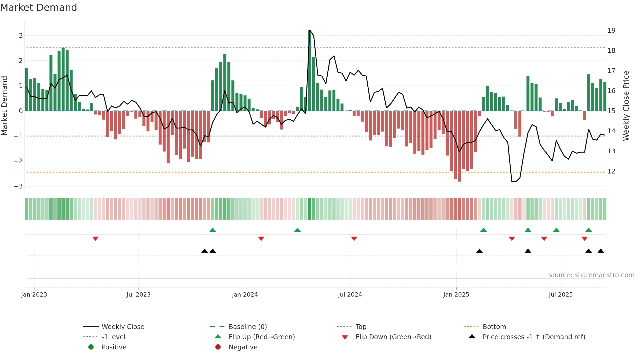Click the Jan 2024 axis label

[x=245, y=294]
